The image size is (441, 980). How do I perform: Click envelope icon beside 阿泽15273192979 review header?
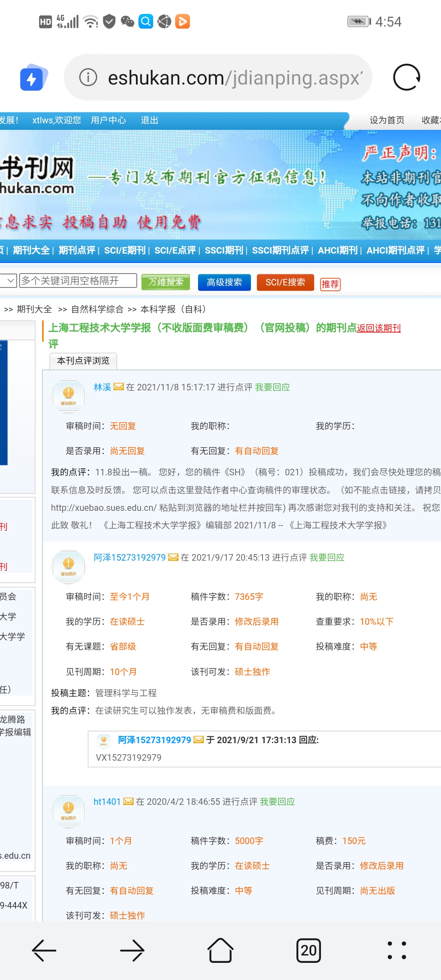pos(173,557)
